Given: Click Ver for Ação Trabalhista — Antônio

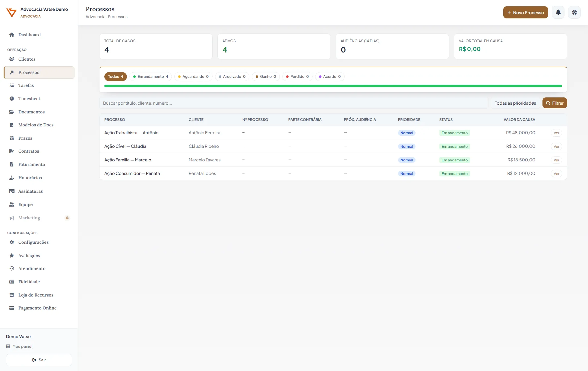Looking at the screenshot, I should [556, 133].
